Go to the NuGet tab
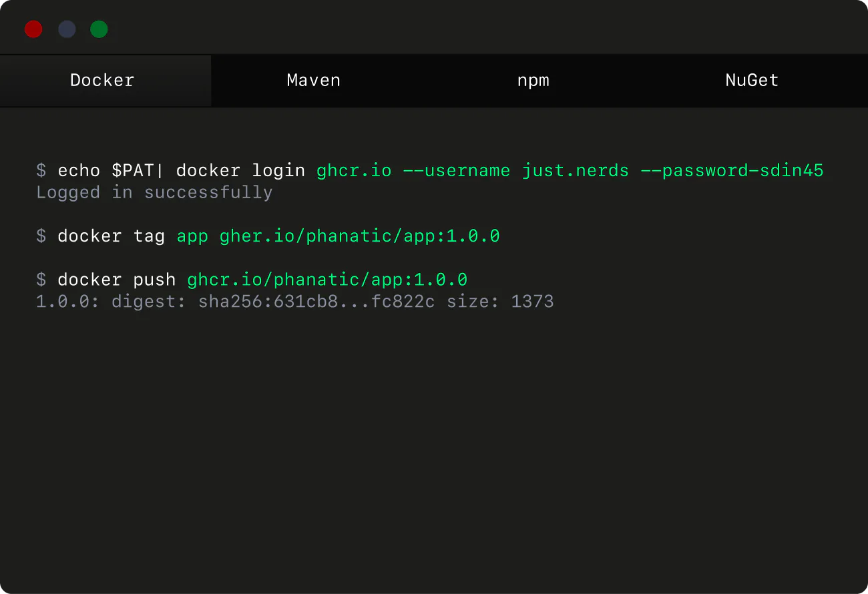 tap(752, 81)
